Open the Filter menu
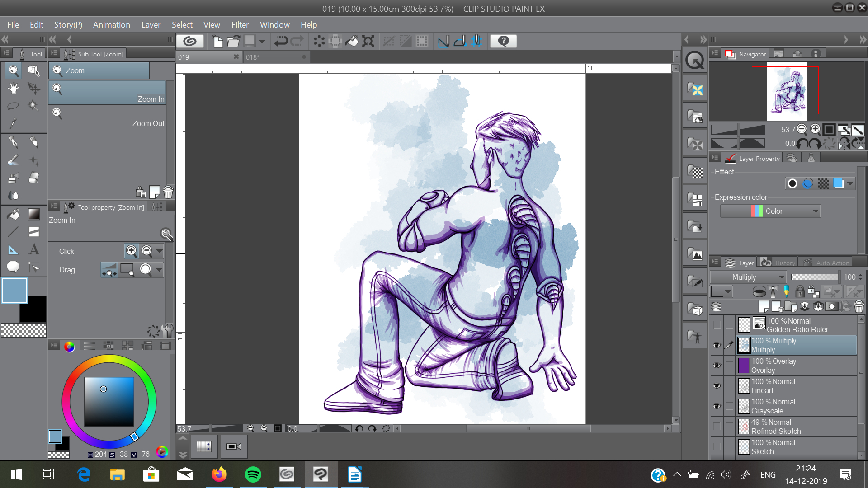 tap(240, 25)
